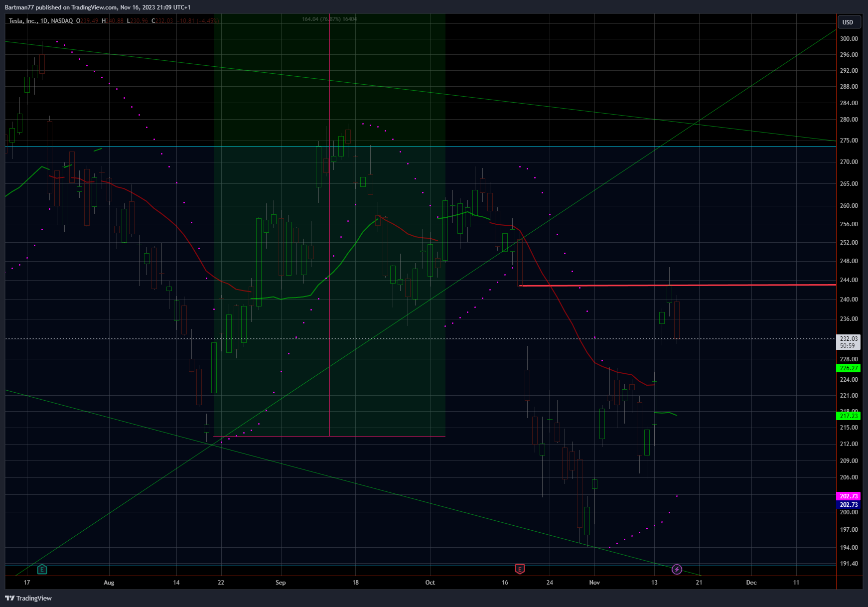Click the 17 date label on time axis
This screenshot has height=607, width=868.
click(x=27, y=583)
